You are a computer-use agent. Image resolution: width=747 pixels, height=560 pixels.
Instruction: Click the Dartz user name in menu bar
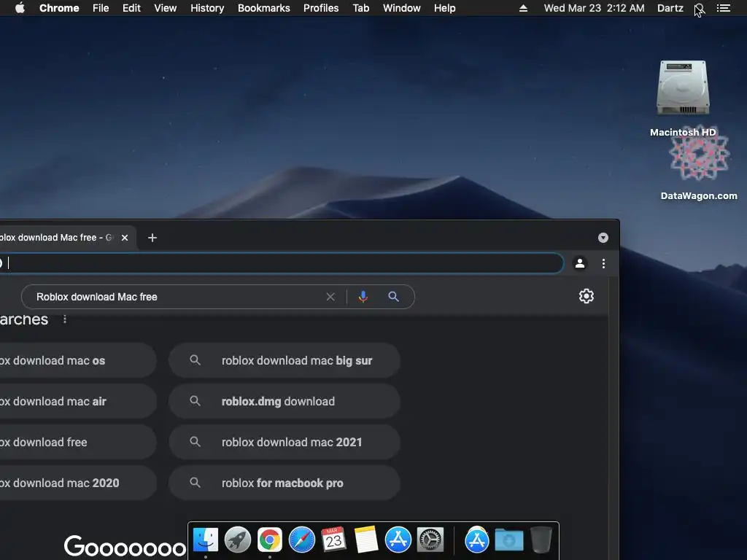point(670,8)
